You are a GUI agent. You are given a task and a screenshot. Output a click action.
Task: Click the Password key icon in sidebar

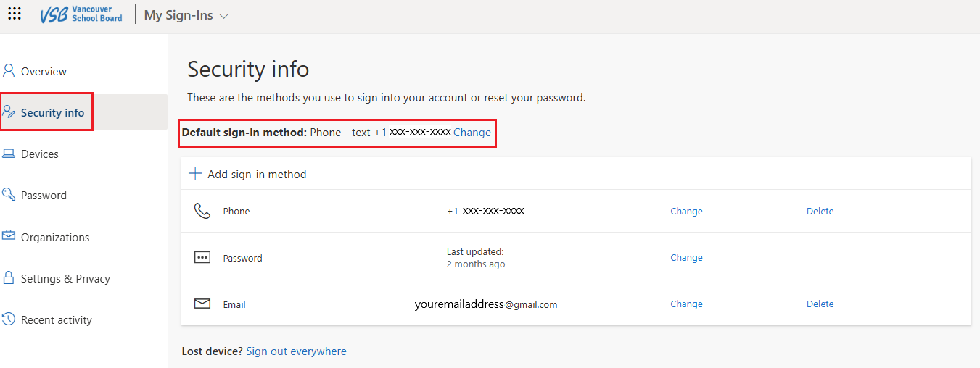tap(9, 194)
